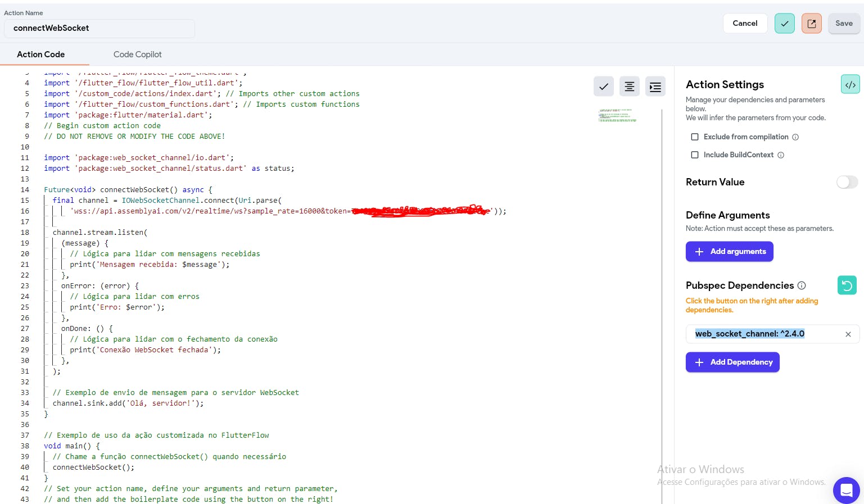The width and height of the screenshot is (864, 504).
Task: Enable Include BuildContext checkbox
Action: click(695, 155)
